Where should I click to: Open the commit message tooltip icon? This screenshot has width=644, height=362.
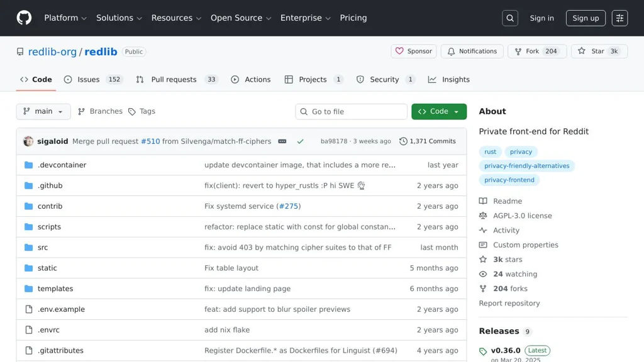(282, 141)
